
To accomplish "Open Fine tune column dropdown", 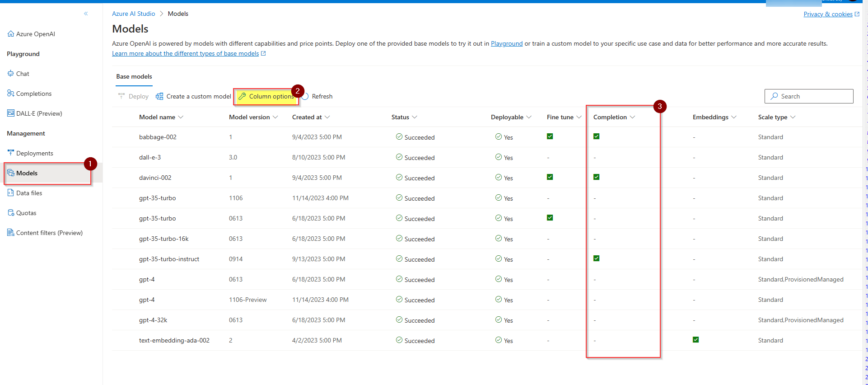I will (579, 117).
